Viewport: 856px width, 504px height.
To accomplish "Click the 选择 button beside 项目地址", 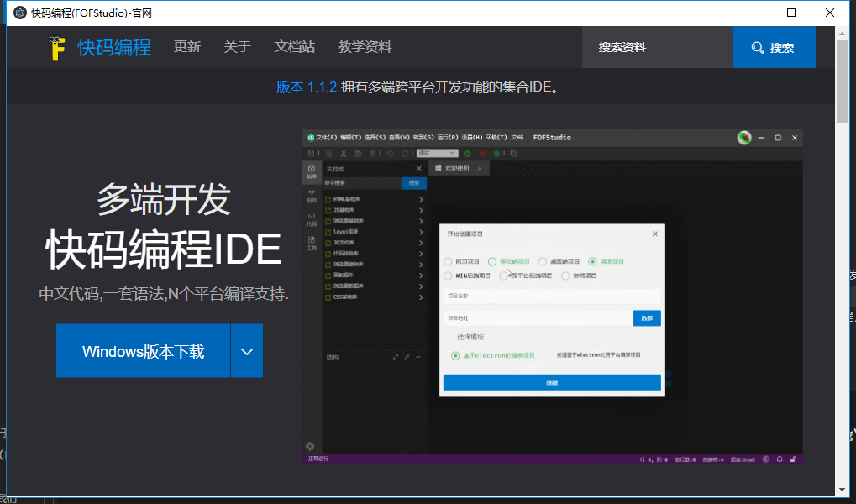I will point(647,318).
